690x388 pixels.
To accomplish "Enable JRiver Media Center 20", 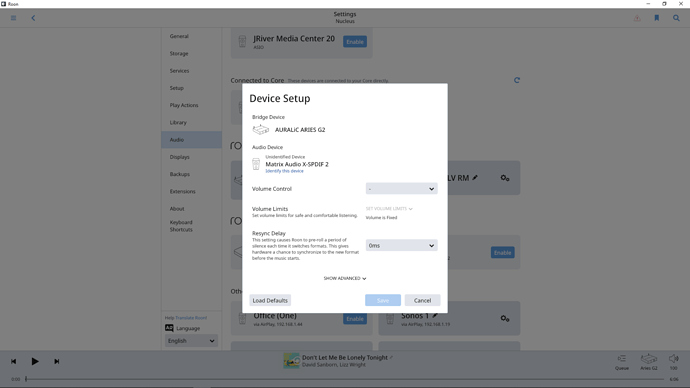I will 355,42.
